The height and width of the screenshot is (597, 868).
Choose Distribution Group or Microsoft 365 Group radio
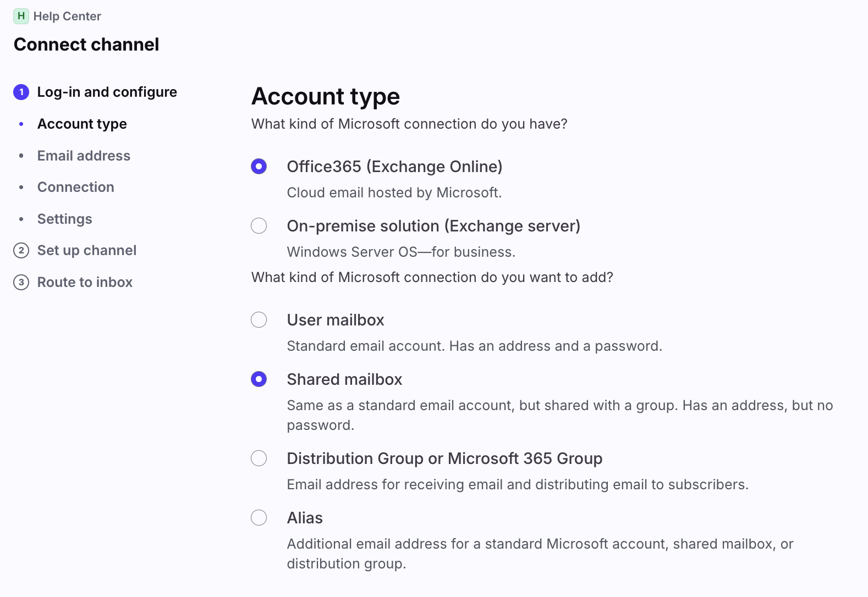click(259, 458)
